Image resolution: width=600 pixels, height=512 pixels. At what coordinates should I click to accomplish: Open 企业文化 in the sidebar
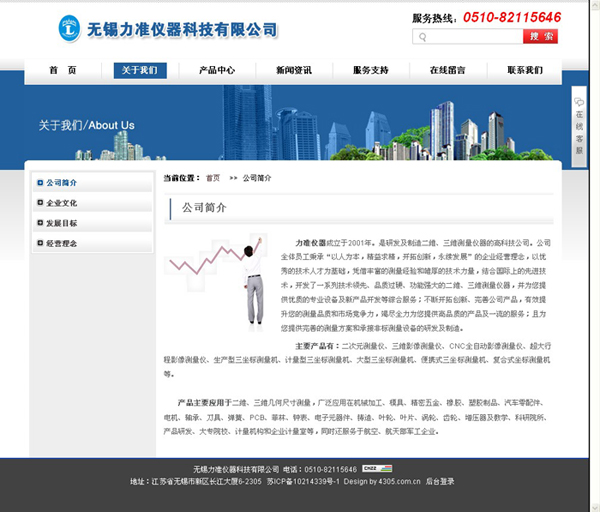(62, 203)
